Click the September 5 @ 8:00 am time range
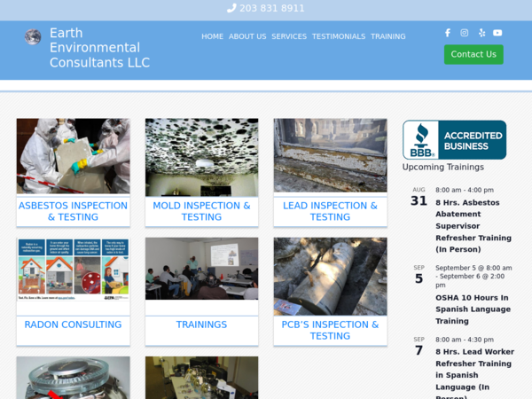532x399 pixels. tap(473, 276)
